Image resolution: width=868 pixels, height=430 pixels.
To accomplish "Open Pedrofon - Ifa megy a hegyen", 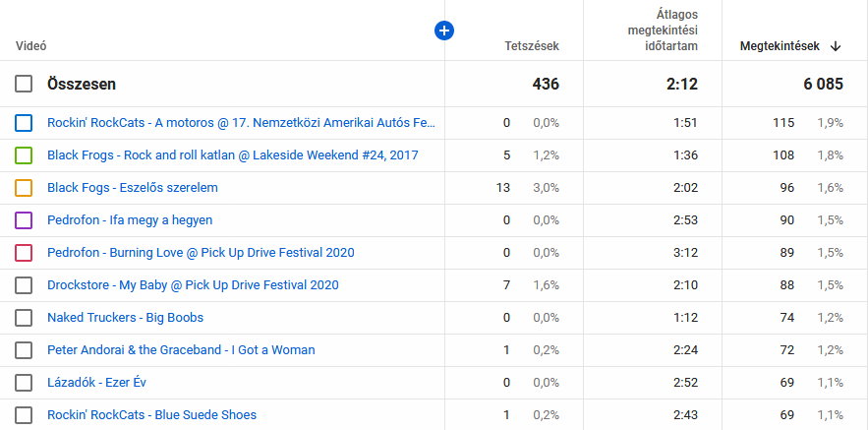I will tap(130, 220).
